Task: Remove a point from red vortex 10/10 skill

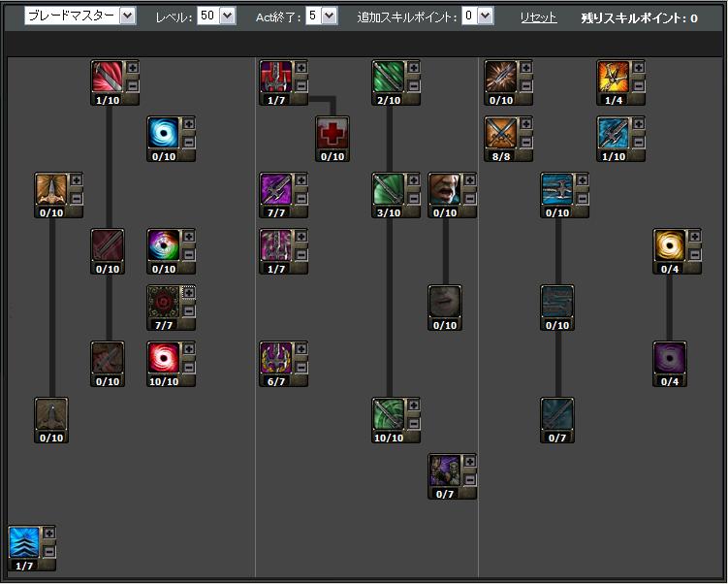Action: point(188,367)
